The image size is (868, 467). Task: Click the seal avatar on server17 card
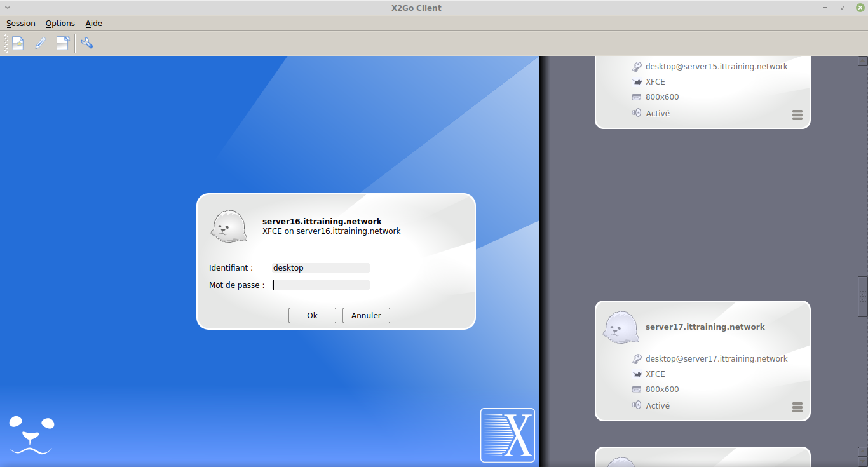click(x=620, y=328)
